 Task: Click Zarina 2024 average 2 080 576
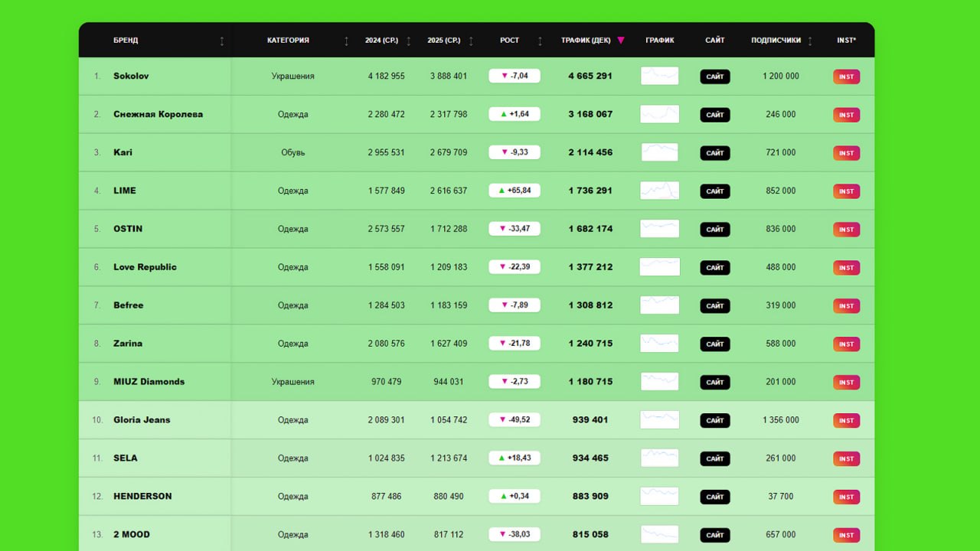pyautogui.click(x=387, y=344)
